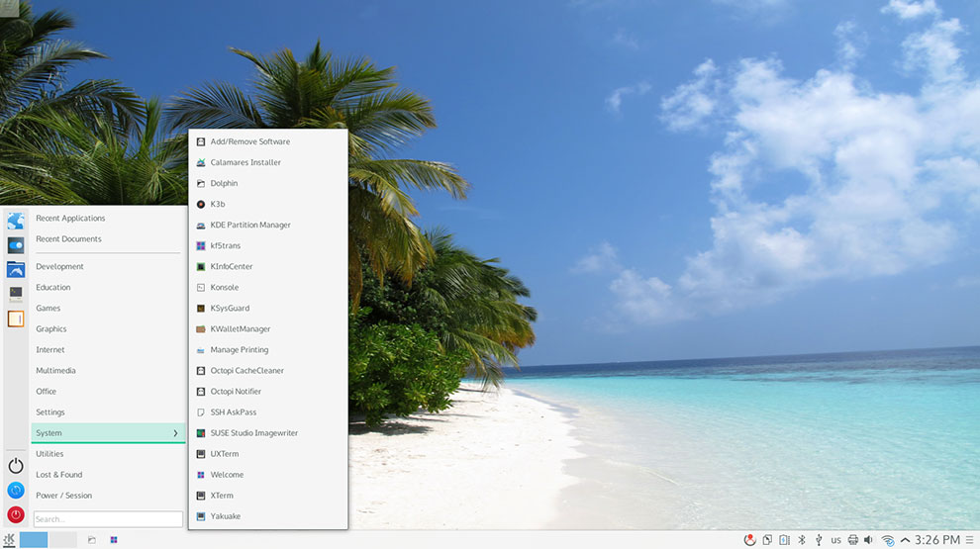Open the Bluetooth tray icon
This screenshot has width=980, height=549.
[802, 540]
